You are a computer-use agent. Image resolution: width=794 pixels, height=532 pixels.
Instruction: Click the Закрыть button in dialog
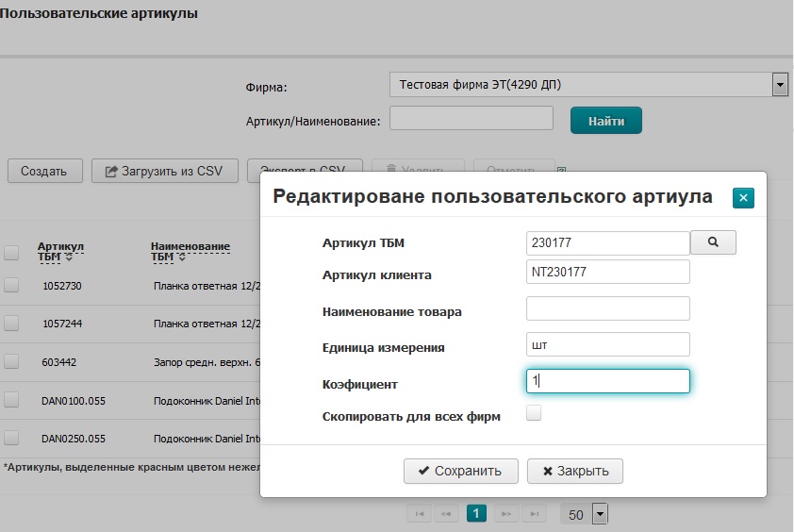pyautogui.click(x=575, y=471)
